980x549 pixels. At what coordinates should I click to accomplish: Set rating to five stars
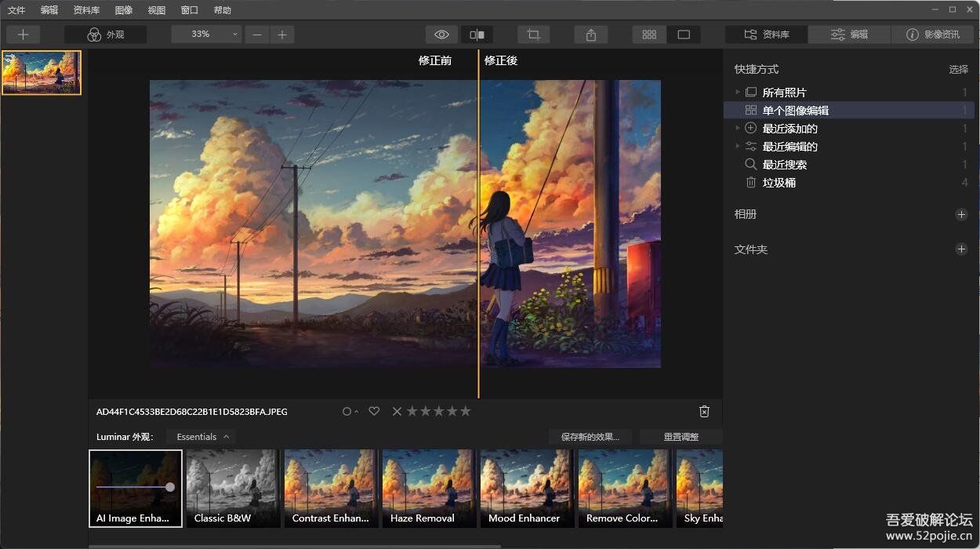click(465, 412)
